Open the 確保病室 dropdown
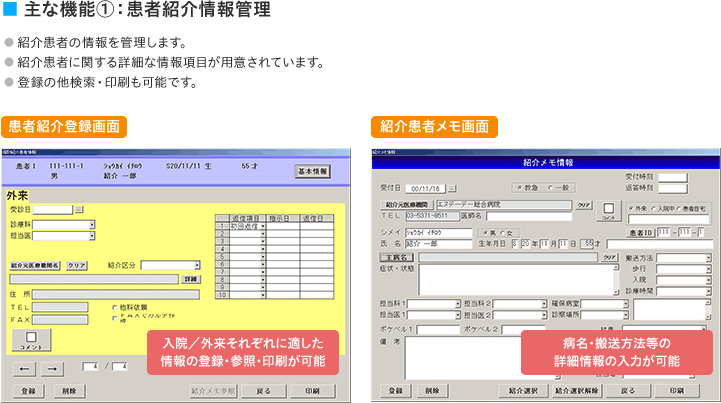Screen dimensions: 721x403 pos(626,304)
